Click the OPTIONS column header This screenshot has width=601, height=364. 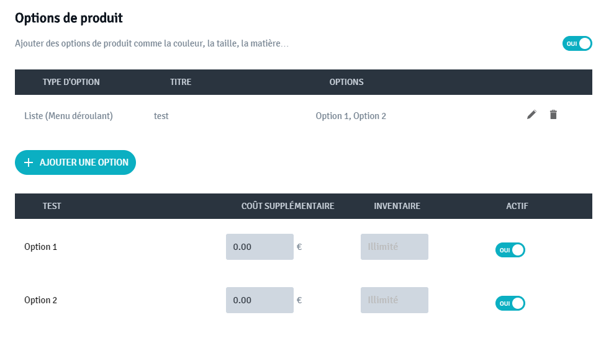[346, 82]
